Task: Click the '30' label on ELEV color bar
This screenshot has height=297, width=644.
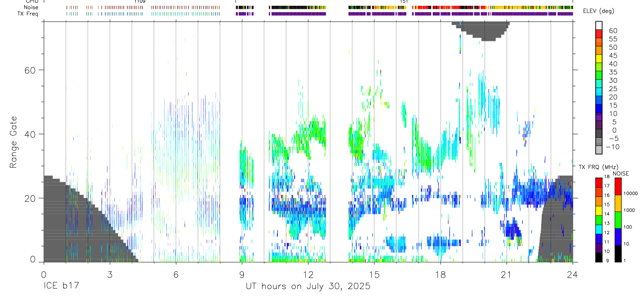Action: click(x=613, y=80)
